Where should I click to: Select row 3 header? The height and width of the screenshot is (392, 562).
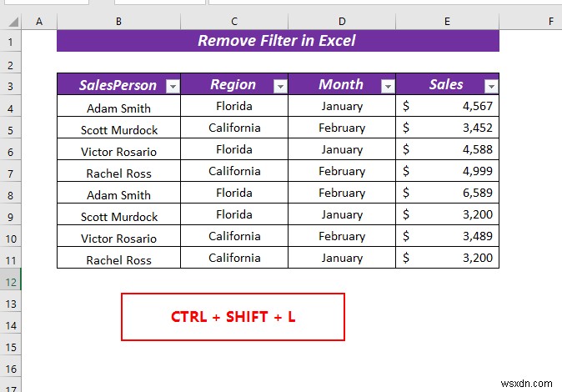coord(10,87)
